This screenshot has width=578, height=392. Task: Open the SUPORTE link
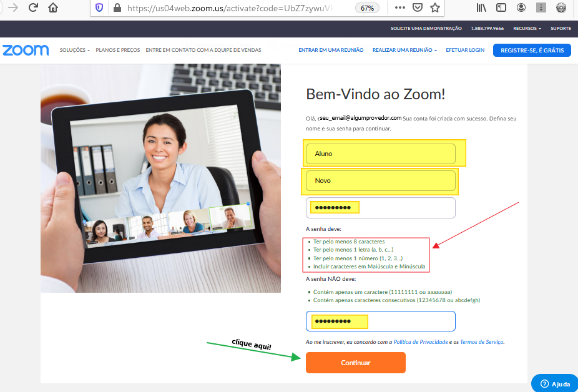[561, 28]
